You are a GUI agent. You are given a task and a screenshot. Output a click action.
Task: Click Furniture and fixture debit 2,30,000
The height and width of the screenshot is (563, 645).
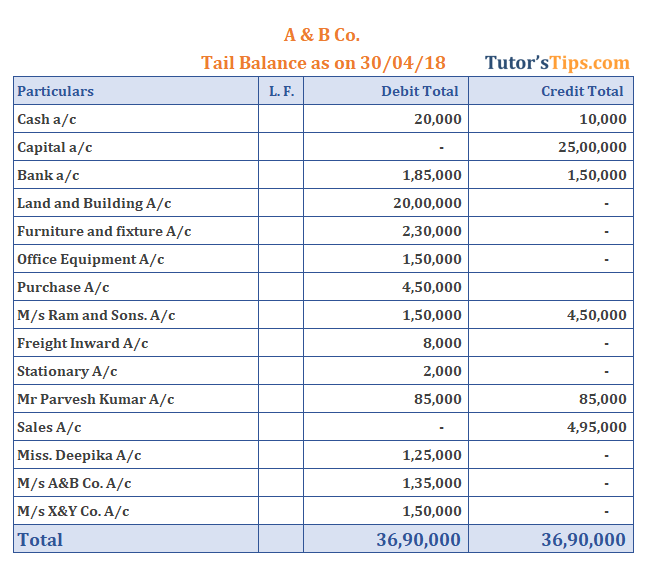pos(432,231)
